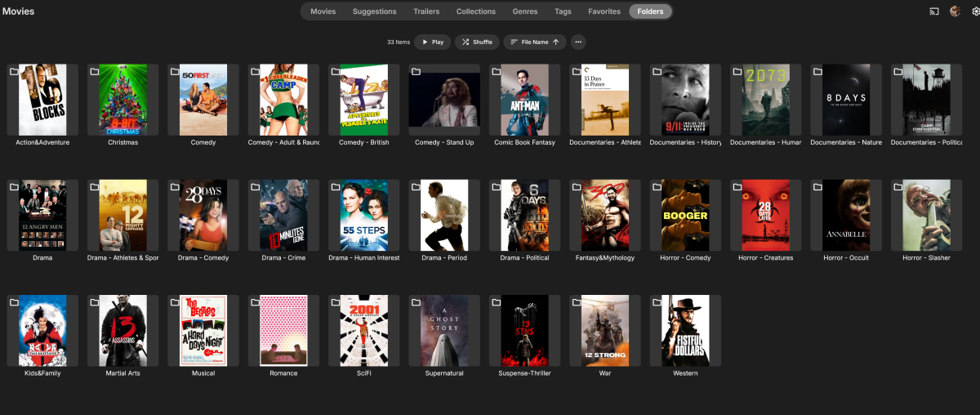Open the A Hard Day's Night Musical poster
Image resolution: width=980 pixels, height=415 pixels.
[203, 331]
